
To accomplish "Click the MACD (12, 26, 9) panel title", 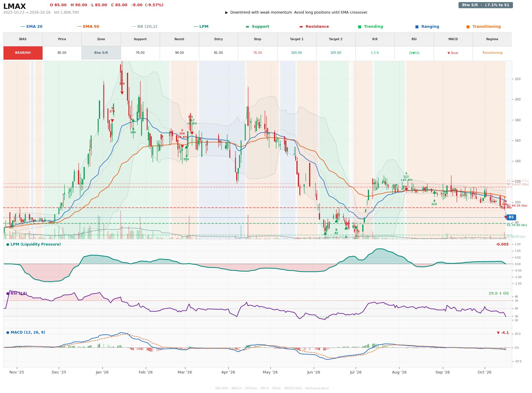I will tap(26, 332).
